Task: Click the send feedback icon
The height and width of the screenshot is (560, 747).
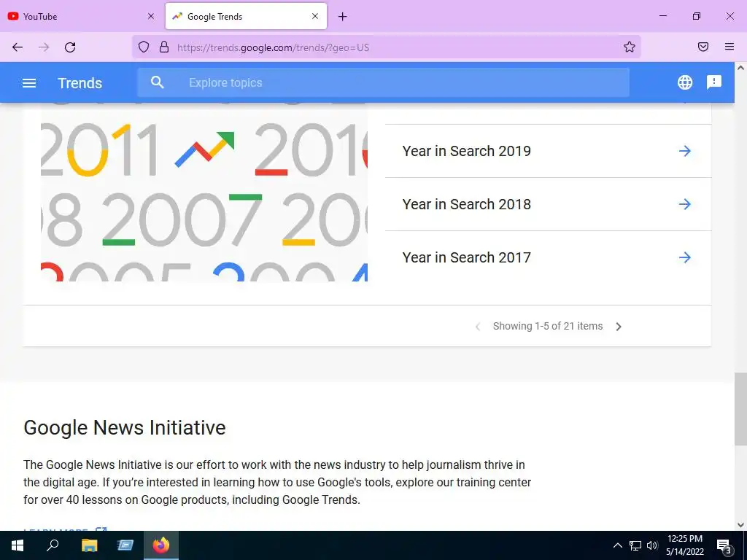Action: coord(713,82)
